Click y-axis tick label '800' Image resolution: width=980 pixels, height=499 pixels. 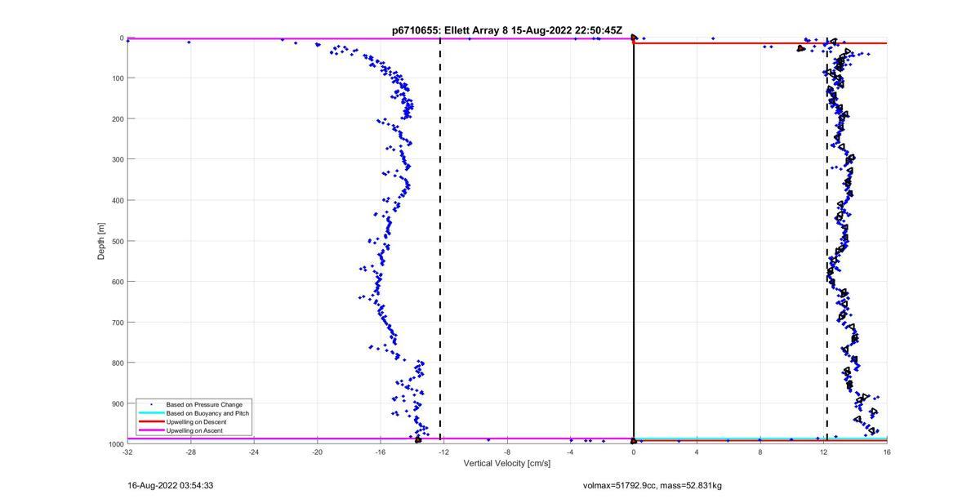point(117,363)
